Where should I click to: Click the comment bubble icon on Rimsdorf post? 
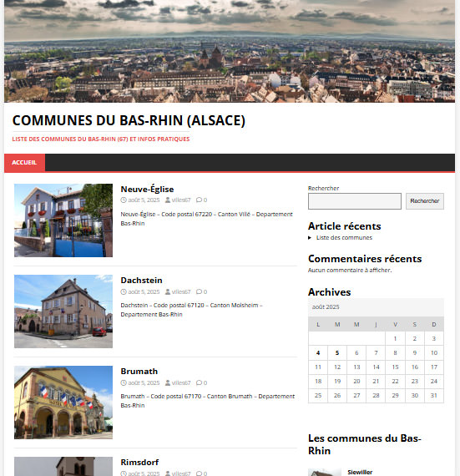tap(199, 473)
